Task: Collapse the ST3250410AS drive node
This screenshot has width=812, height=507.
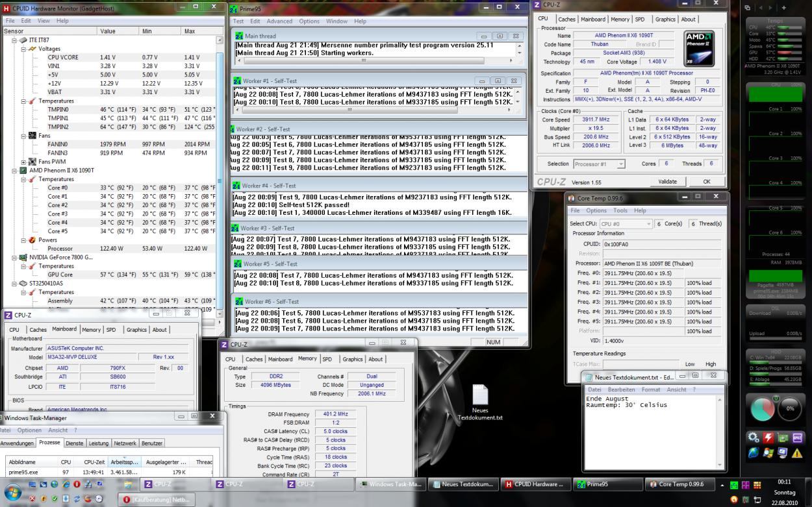Action: pos(15,284)
